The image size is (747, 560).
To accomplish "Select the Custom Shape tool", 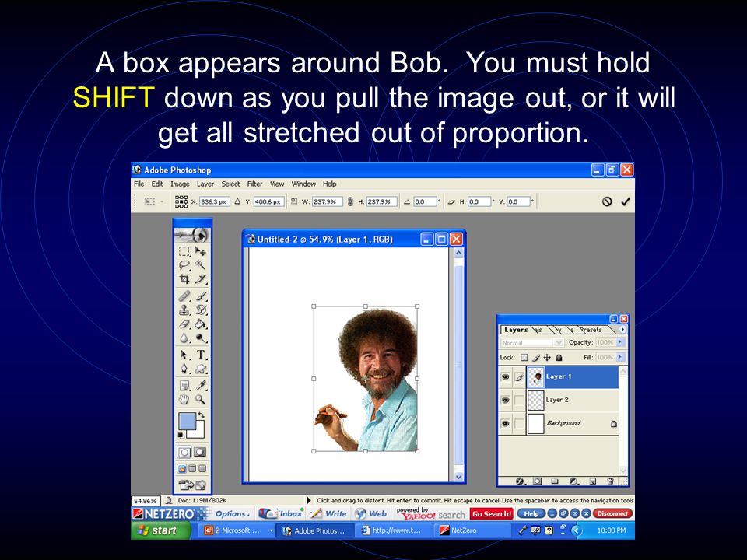I will pos(201,369).
